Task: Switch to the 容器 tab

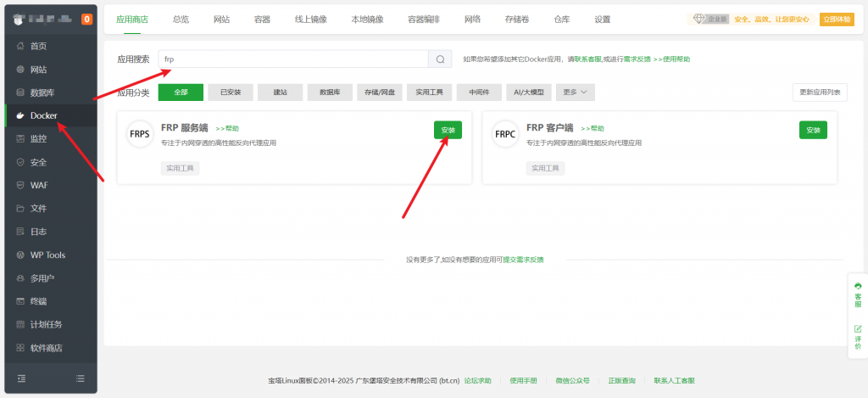Action: tap(263, 19)
